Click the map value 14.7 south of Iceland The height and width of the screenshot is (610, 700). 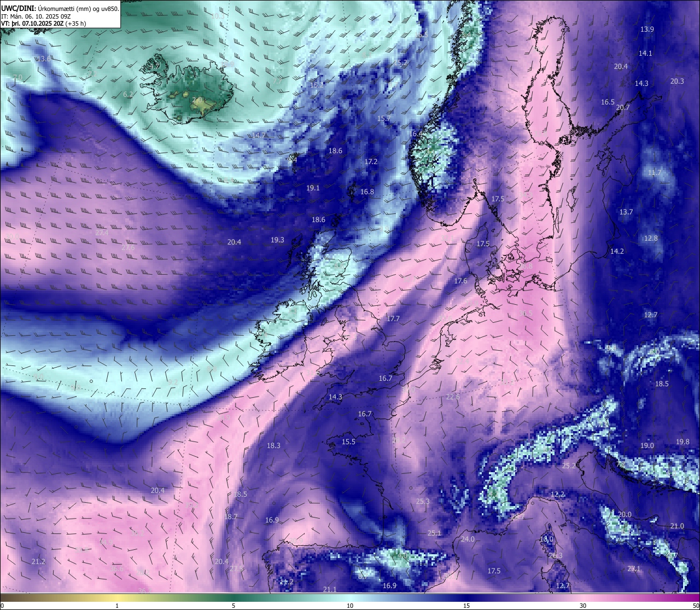[x=259, y=135]
